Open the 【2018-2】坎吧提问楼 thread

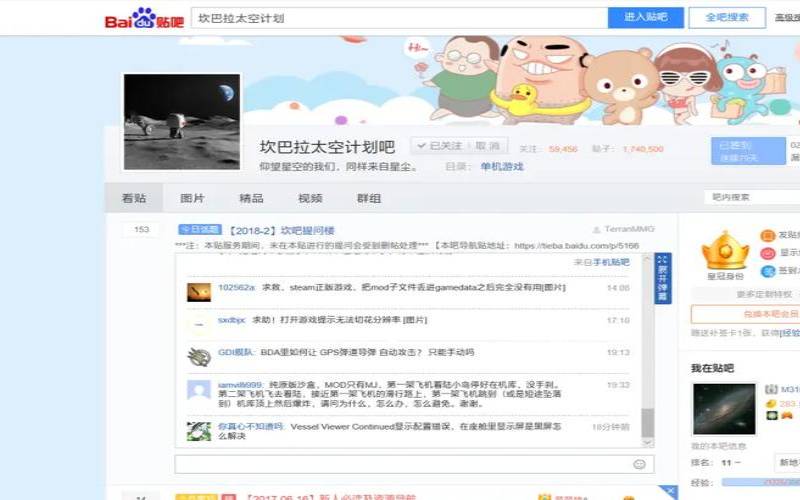tap(281, 231)
